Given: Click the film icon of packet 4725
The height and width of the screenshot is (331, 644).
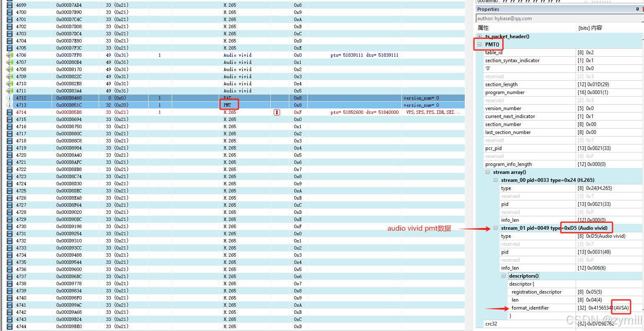Looking at the screenshot, I should click(10, 191).
